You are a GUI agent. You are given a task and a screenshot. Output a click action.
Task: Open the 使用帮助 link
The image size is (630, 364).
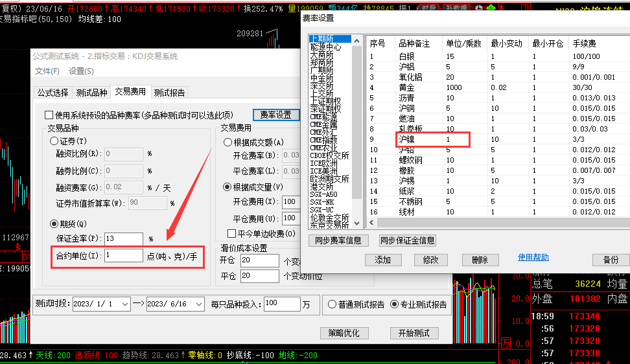533,257
